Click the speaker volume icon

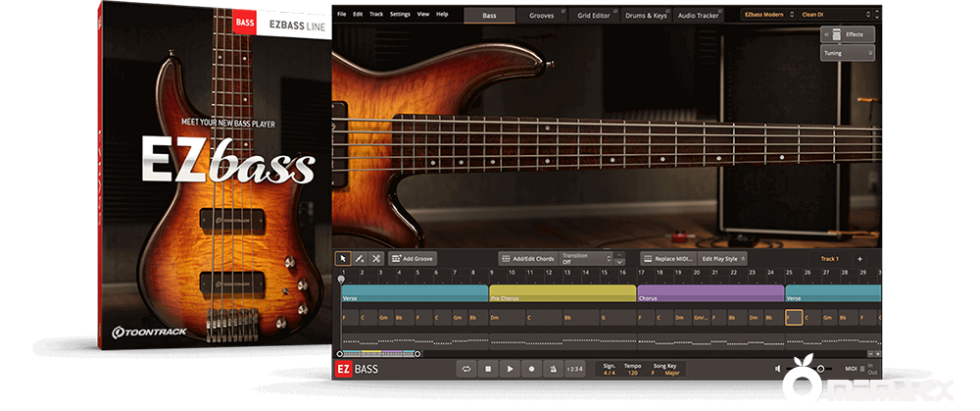click(778, 369)
